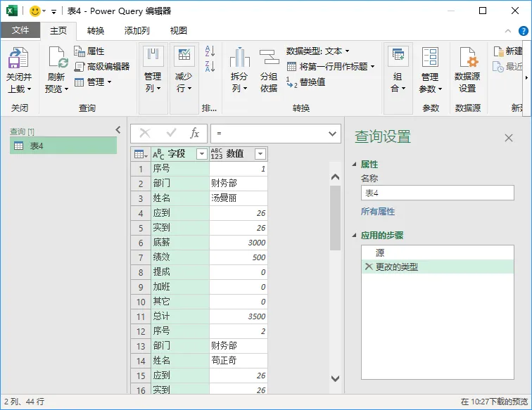Collapse the 属性 section triangle
The height and width of the screenshot is (410, 532).
pyautogui.click(x=354, y=165)
